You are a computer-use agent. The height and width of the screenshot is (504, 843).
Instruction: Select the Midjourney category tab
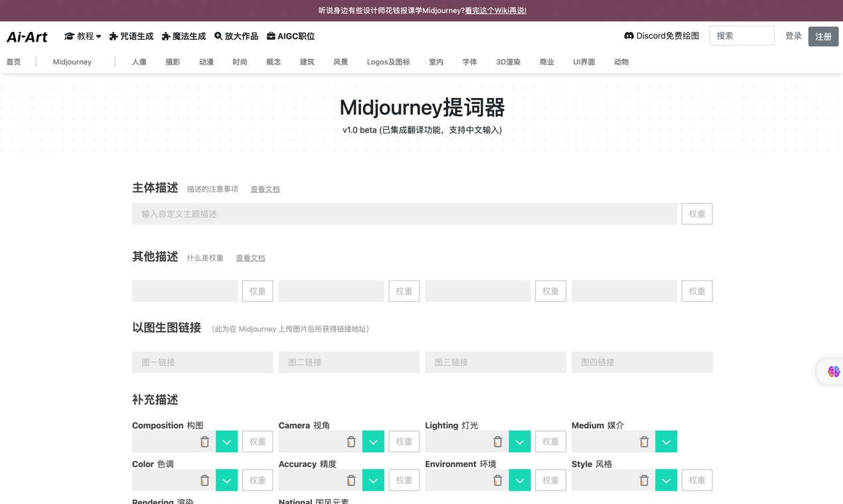72,62
